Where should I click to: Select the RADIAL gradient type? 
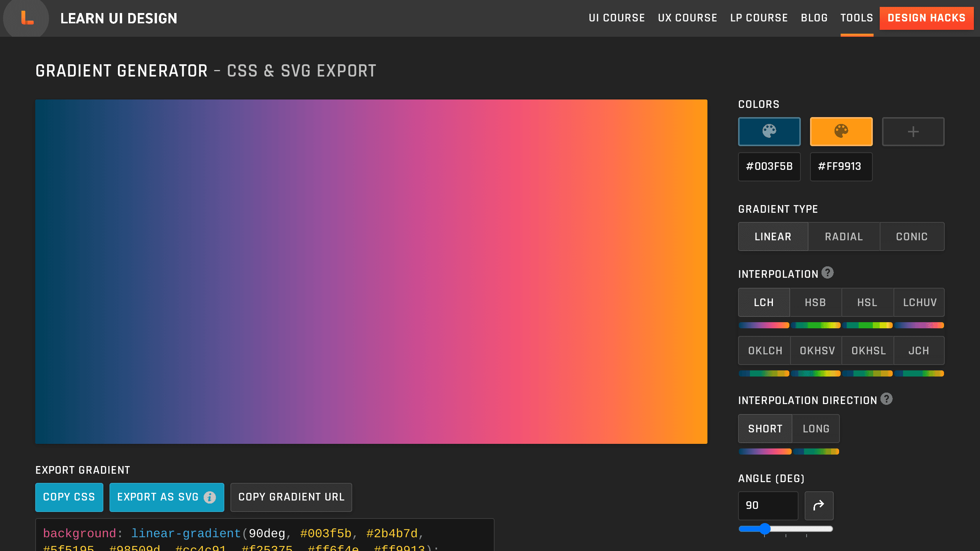point(843,236)
